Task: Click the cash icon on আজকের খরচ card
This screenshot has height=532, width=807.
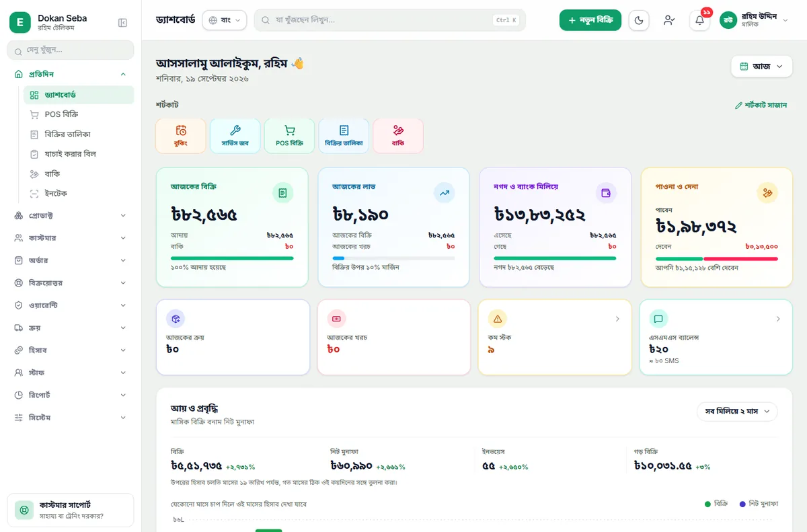Action: [x=336, y=319]
